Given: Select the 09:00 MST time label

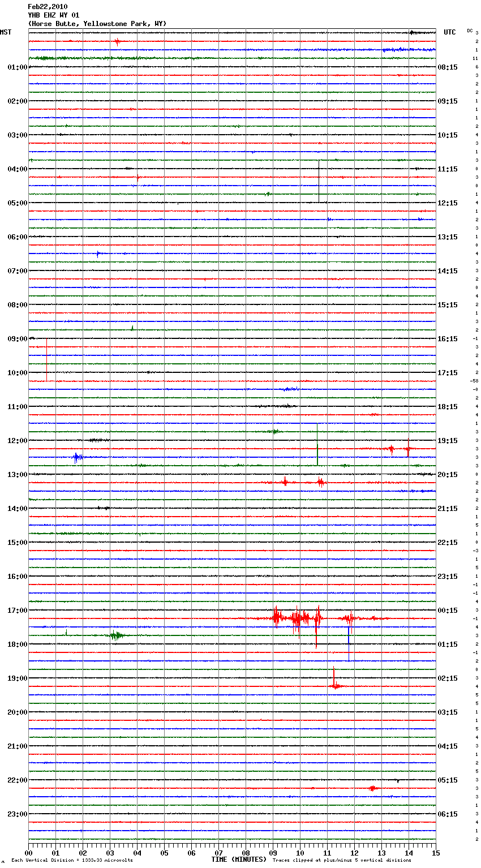Looking at the screenshot, I should click(17, 339).
